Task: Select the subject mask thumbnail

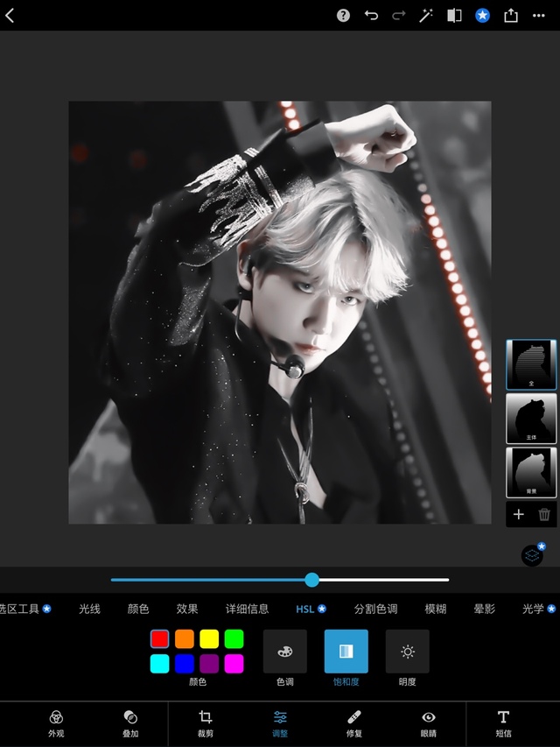Action: [531, 419]
